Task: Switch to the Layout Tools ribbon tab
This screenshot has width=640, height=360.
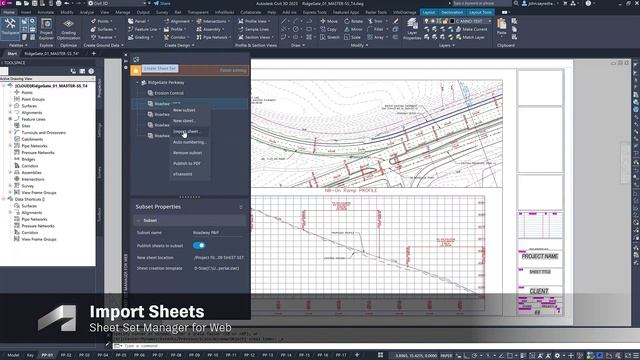Action: pyautogui.click(x=480, y=12)
